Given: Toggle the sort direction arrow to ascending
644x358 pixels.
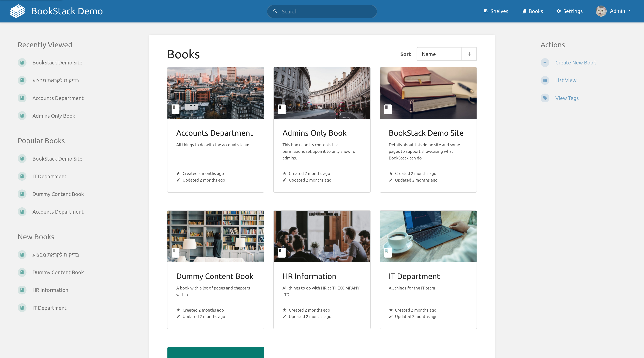Looking at the screenshot, I should pyautogui.click(x=469, y=54).
